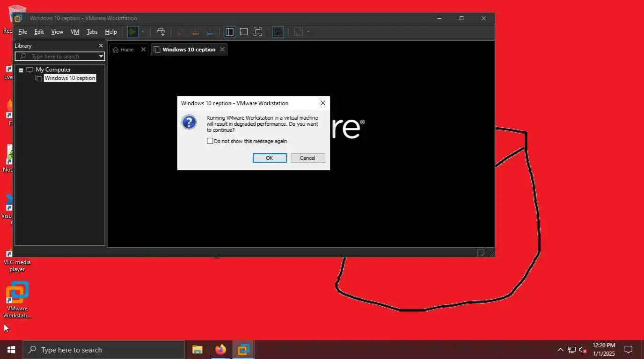
Task: Close the Library panel
Action: (x=101, y=46)
